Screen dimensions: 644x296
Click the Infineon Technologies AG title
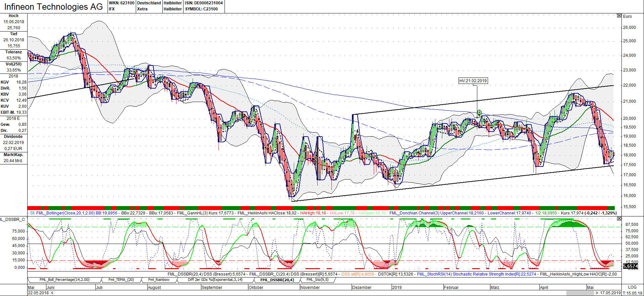[x=53, y=7]
